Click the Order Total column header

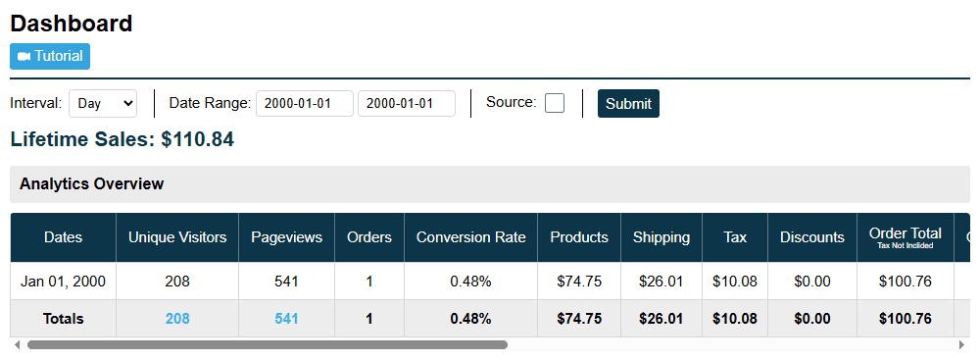click(x=905, y=237)
